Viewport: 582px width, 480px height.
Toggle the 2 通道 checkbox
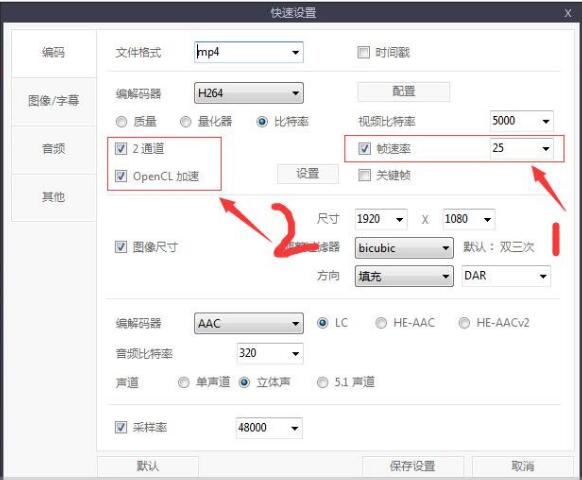tap(121, 148)
